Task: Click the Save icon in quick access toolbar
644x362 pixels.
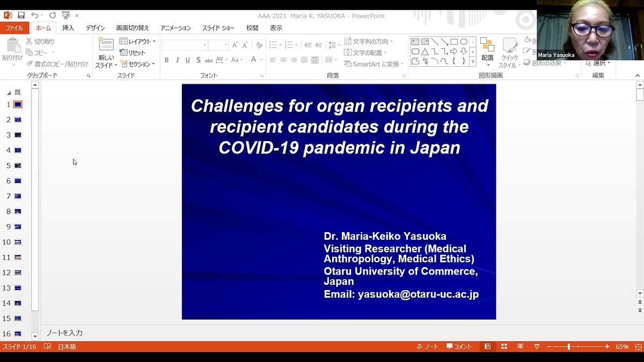Action: [21, 16]
